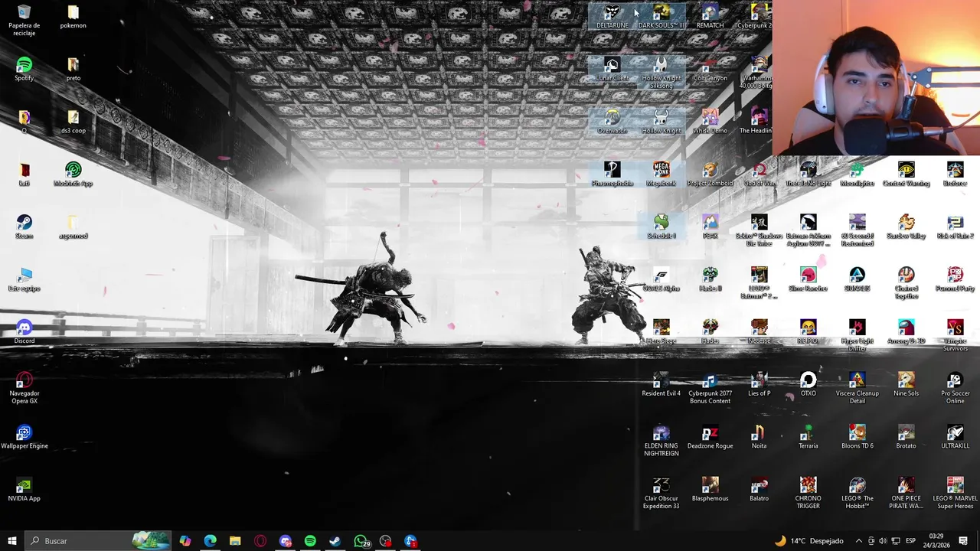Select the Chained Together icon
Viewport: 980px width, 551px height.
pos(906,283)
